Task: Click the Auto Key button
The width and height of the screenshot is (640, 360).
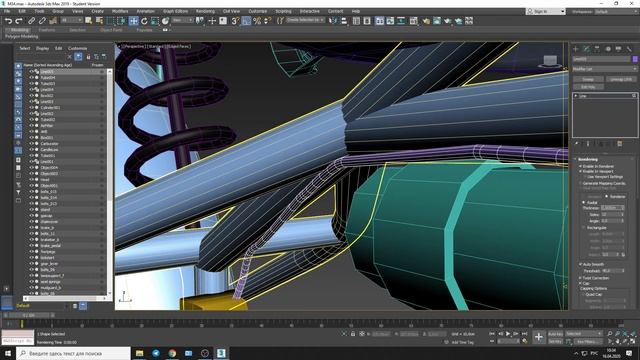Action: coord(555,334)
